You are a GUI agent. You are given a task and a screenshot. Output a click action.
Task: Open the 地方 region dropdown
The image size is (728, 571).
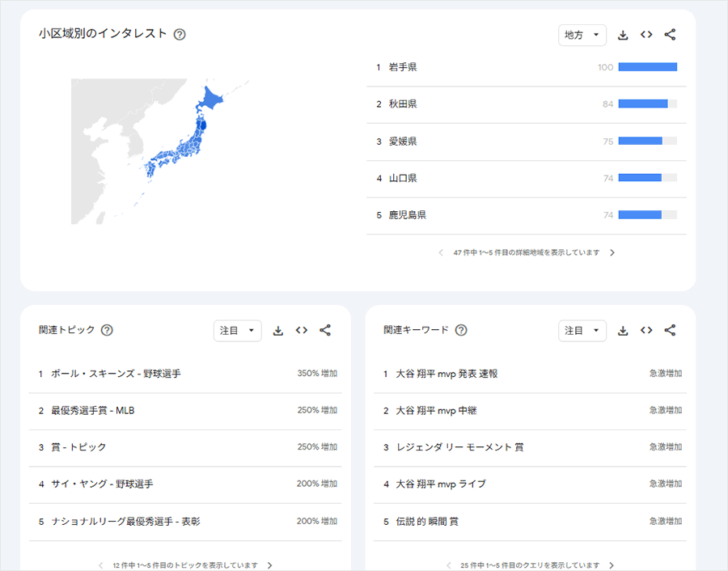coord(582,35)
